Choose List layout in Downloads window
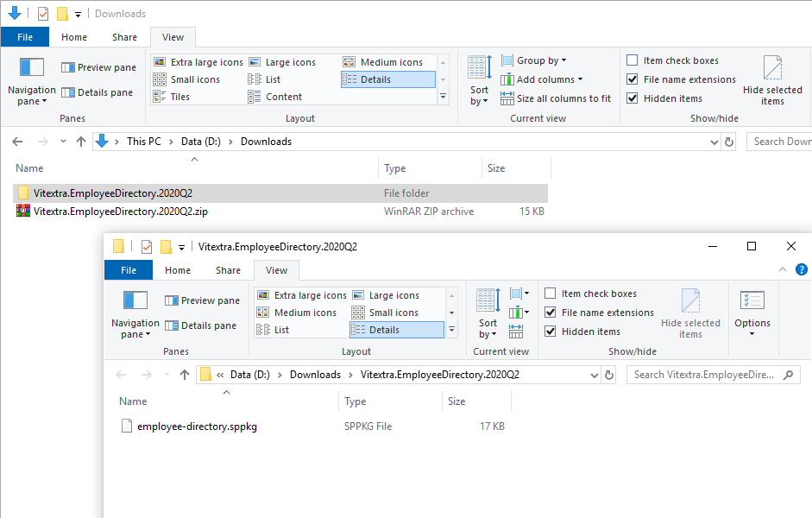 click(x=264, y=79)
